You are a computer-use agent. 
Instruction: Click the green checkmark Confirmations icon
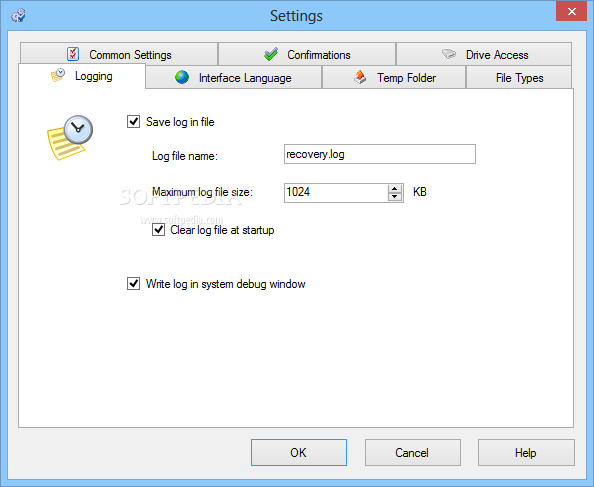coord(271,54)
